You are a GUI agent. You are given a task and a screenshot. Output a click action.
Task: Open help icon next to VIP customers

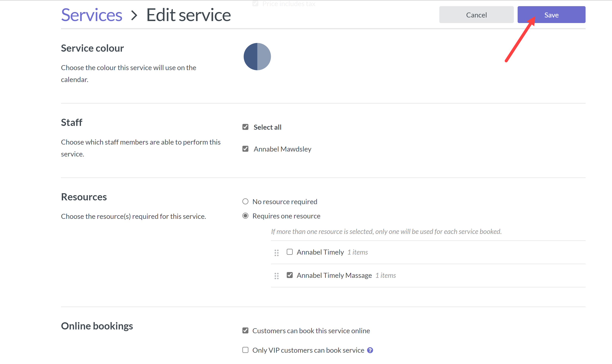pyautogui.click(x=370, y=350)
